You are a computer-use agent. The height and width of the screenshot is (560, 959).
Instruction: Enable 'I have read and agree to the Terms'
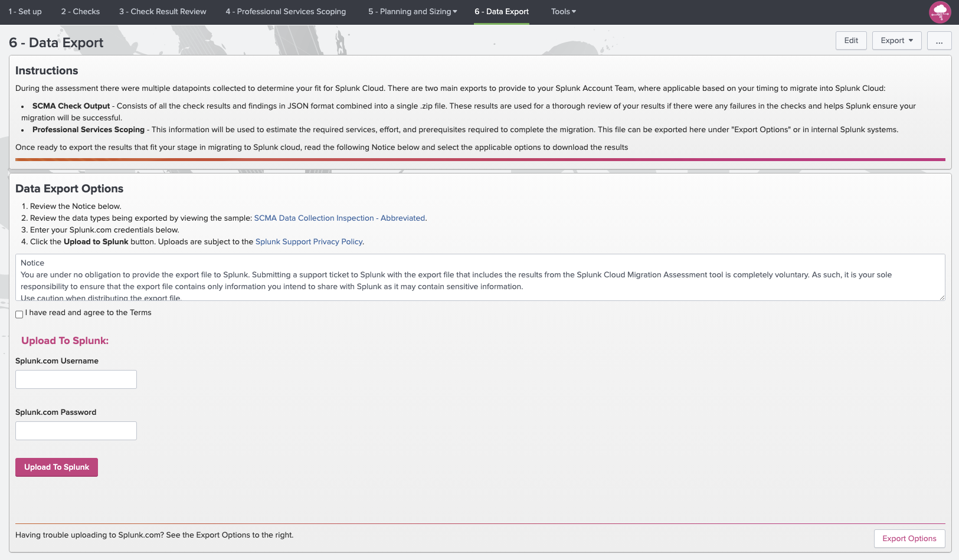coord(19,314)
